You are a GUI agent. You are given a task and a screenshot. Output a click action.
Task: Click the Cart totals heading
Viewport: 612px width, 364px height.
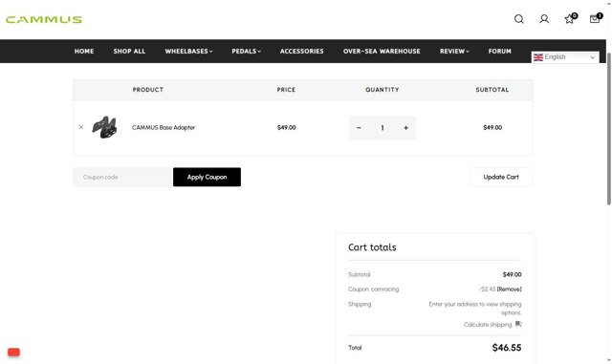[x=372, y=247]
